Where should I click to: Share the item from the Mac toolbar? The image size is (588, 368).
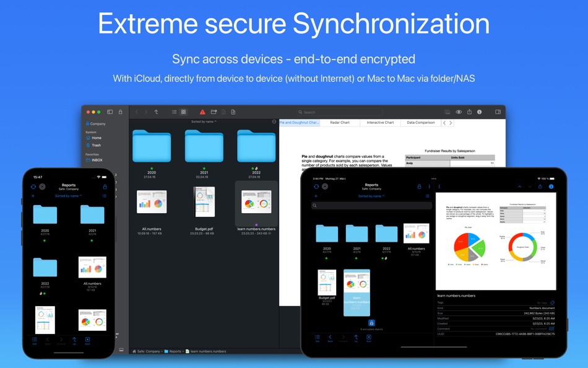pyautogui.click(x=469, y=112)
